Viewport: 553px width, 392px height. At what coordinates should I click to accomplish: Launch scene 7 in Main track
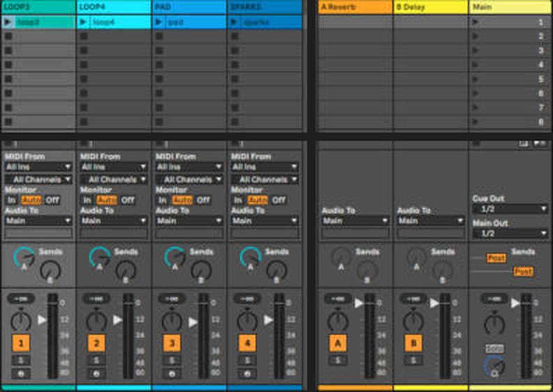click(475, 107)
